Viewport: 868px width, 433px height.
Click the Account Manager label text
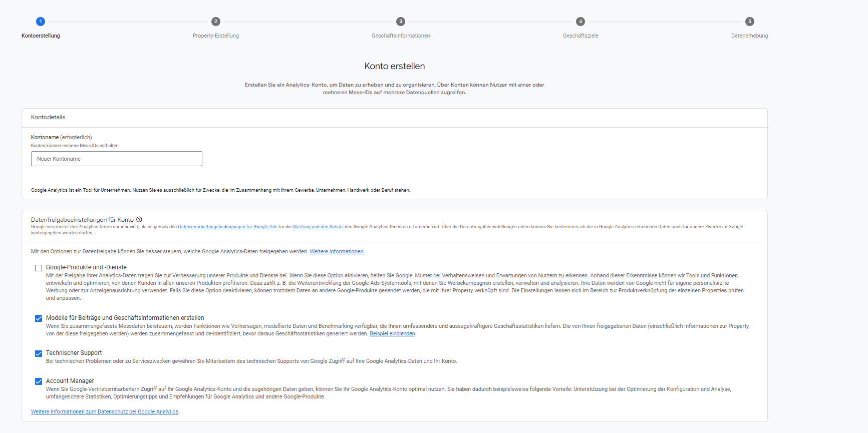pyautogui.click(x=70, y=381)
